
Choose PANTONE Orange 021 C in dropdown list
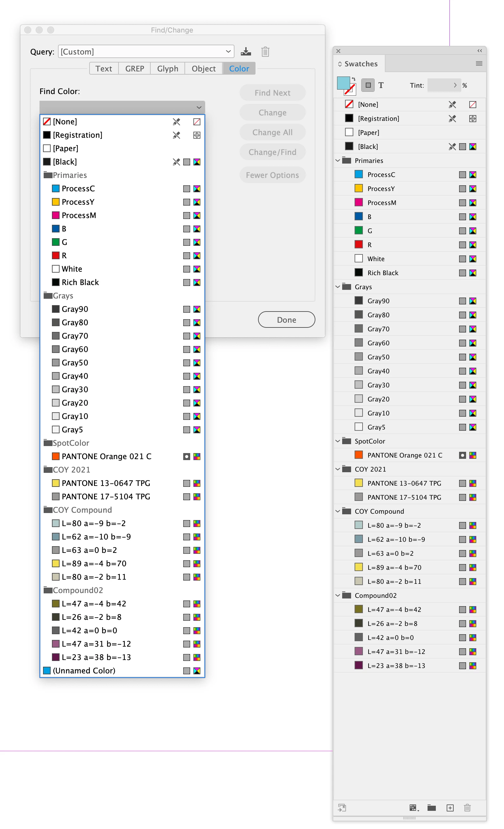click(122, 456)
